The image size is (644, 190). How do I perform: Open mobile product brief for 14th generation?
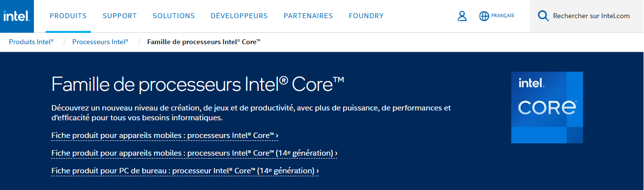pyautogui.click(x=194, y=153)
